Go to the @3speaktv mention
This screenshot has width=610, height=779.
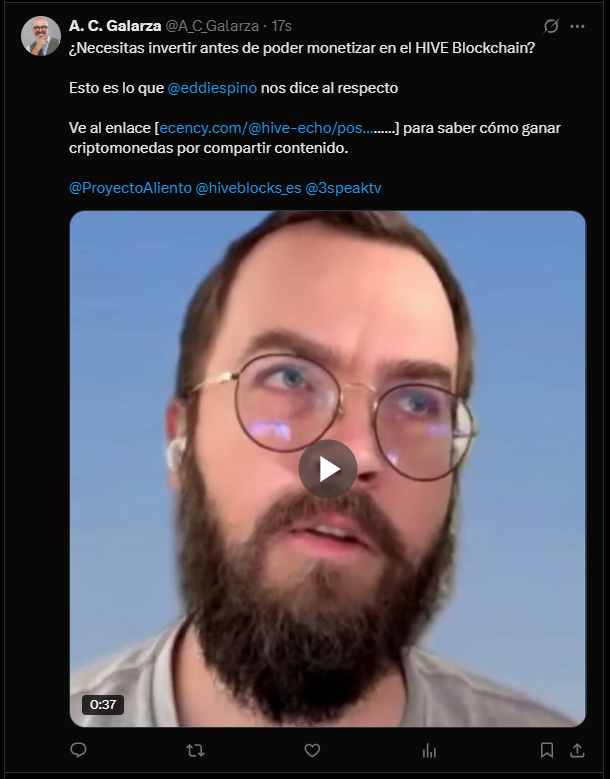click(x=343, y=188)
